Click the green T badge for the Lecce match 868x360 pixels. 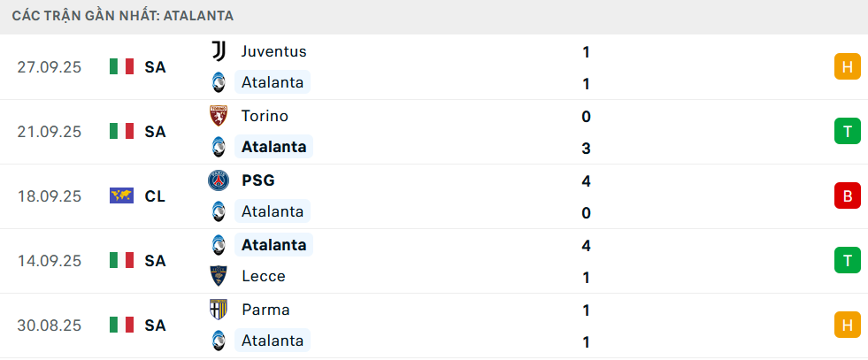(x=847, y=260)
